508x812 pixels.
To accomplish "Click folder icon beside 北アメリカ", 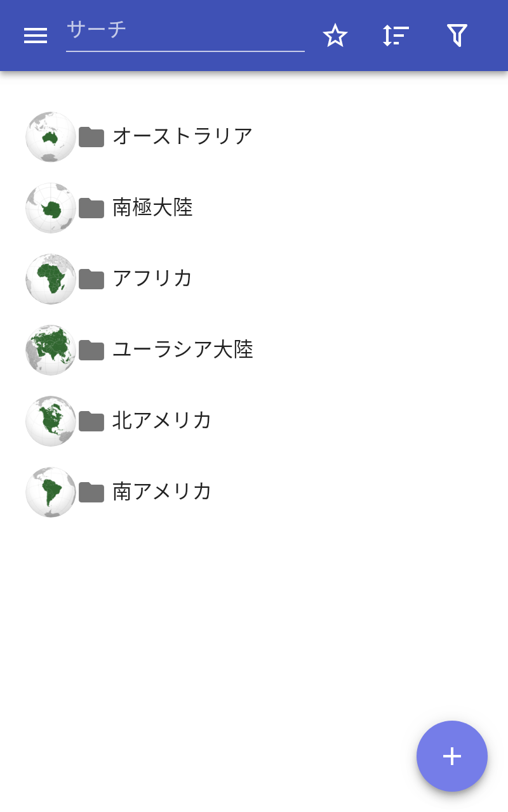I will click(x=91, y=421).
